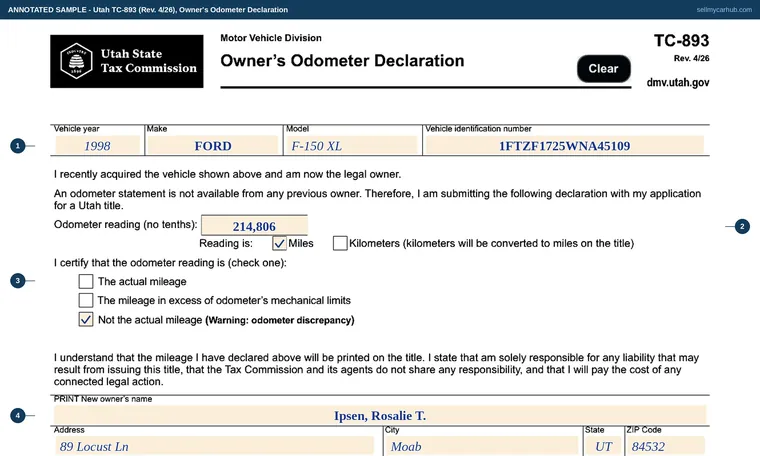Click the Odometer reading field showing 214,806
The width and height of the screenshot is (760, 456).
[x=254, y=226]
